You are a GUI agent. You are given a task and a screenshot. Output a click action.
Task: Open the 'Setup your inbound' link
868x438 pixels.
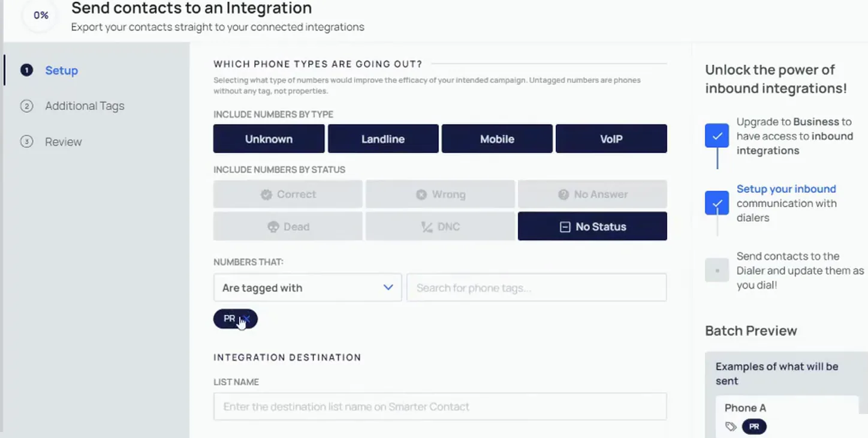[786, 189]
